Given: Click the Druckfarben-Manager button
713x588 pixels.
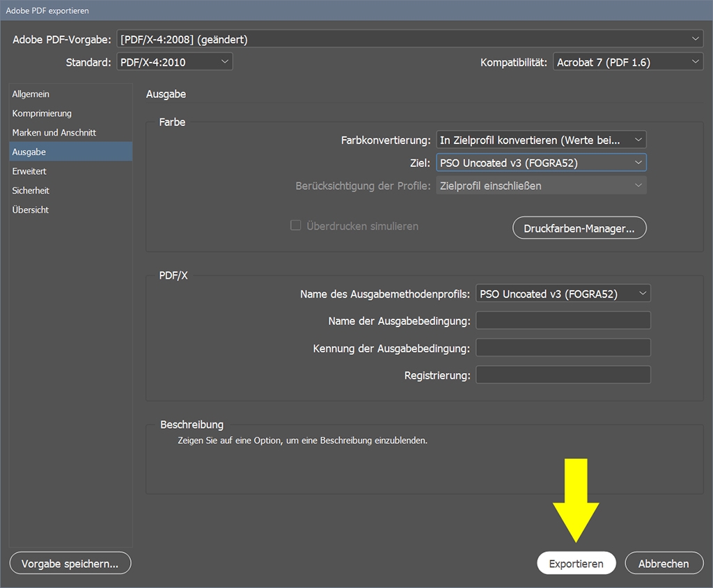Looking at the screenshot, I should [x=579, y=228].
